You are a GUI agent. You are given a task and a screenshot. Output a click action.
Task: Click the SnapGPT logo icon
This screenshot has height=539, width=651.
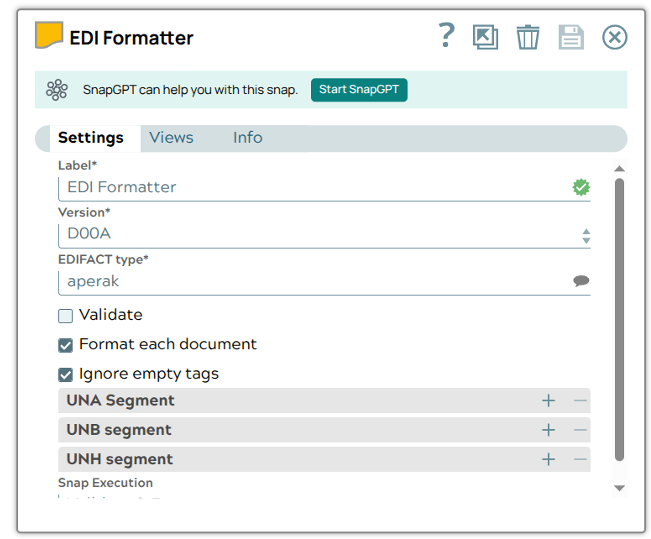click(x=57, y=90)
